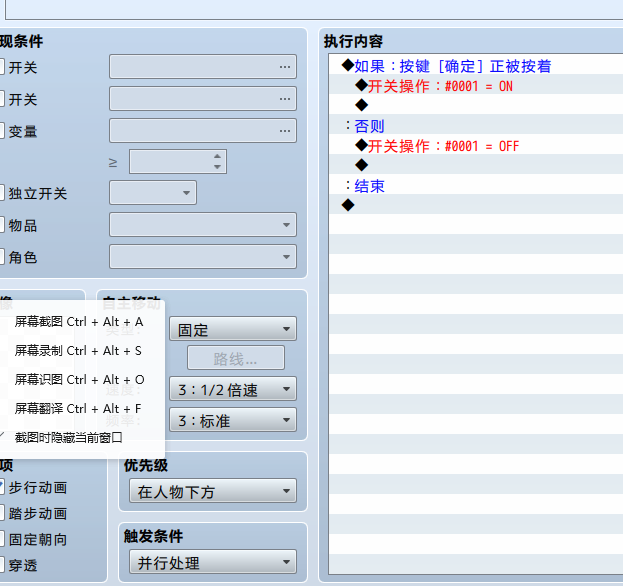Select the 如果：按键 [确定] 正被按着 command line
Image resolution: width=623 pixels, height=586 pixels.
pyautogui.click(x=476, y=65)
